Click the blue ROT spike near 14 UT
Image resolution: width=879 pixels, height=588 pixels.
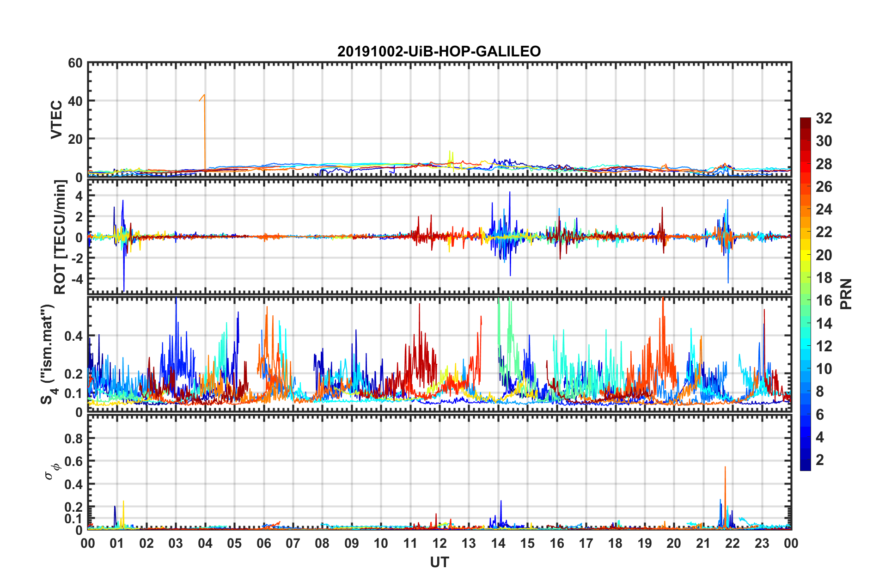(x=510, y=233)
